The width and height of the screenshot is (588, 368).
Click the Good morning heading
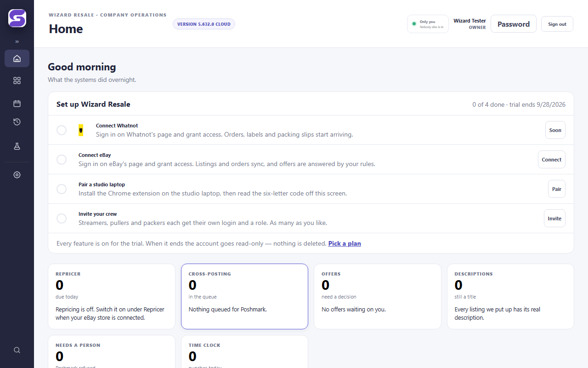tap(82, 67)
